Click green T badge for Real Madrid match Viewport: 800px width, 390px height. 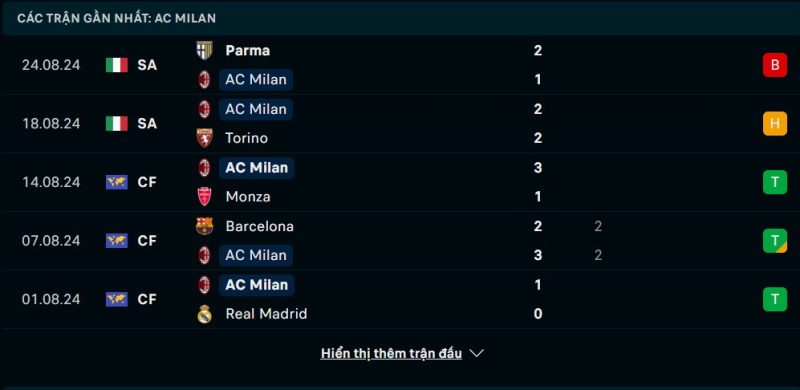[x=774, y=299]
